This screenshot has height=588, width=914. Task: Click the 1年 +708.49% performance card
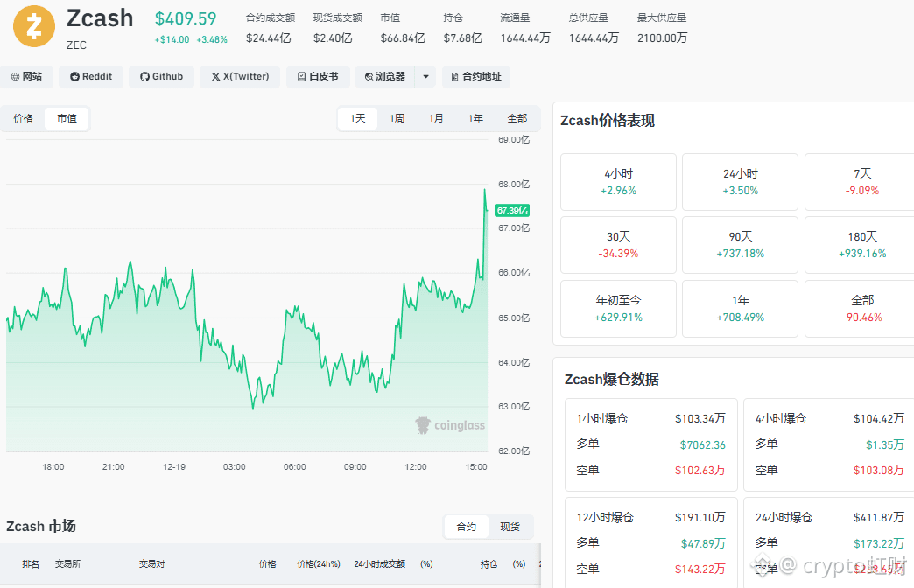click(x=741, y=309)
